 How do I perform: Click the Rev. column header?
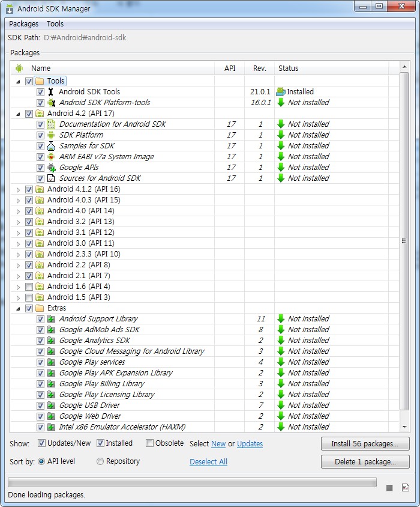tap(259, 68)
